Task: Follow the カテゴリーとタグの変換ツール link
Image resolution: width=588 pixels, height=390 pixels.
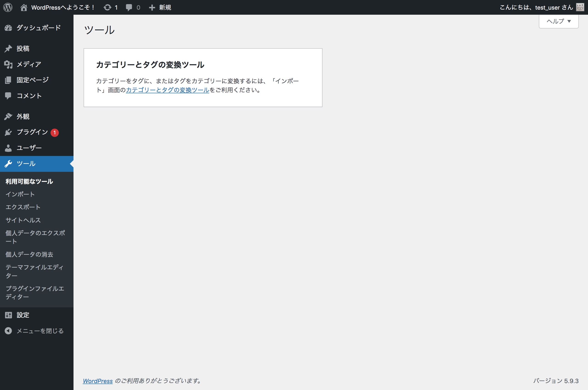Action: [x=167, y=90]
